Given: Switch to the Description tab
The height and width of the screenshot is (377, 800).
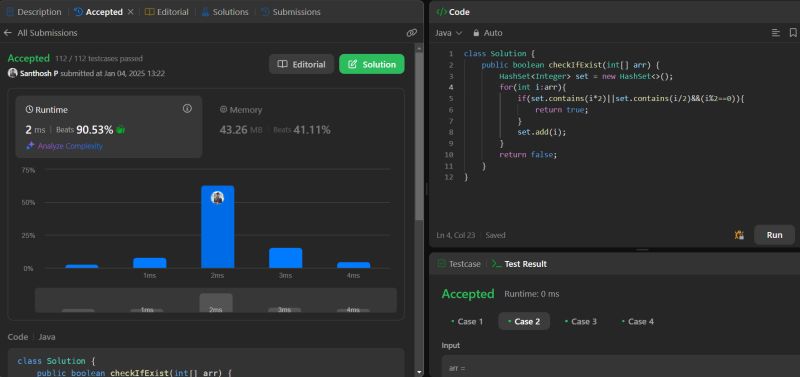Looking at the screenshot, I should click(34, 12).
